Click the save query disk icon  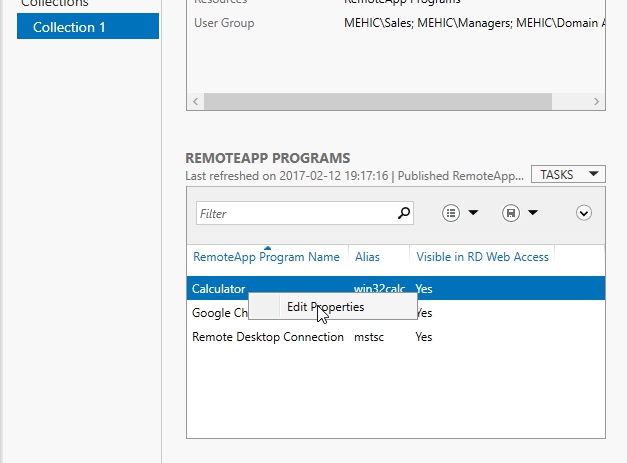tap(510, 213)
